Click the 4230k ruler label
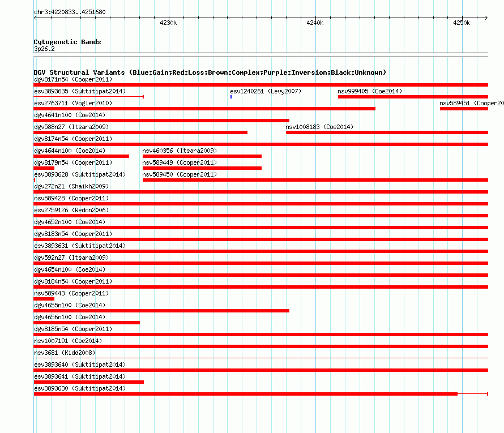Screen dimensions: 504x433 (168, 23)
